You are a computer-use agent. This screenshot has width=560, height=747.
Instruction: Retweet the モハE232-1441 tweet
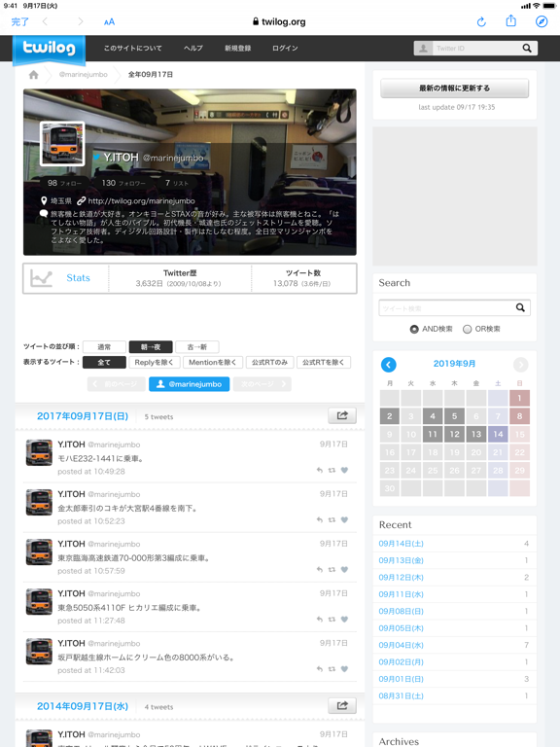[x=332, y=470]
